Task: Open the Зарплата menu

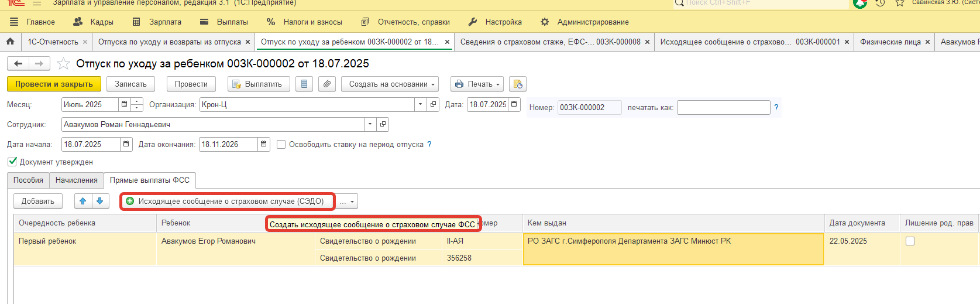Action: pos(157,22)
